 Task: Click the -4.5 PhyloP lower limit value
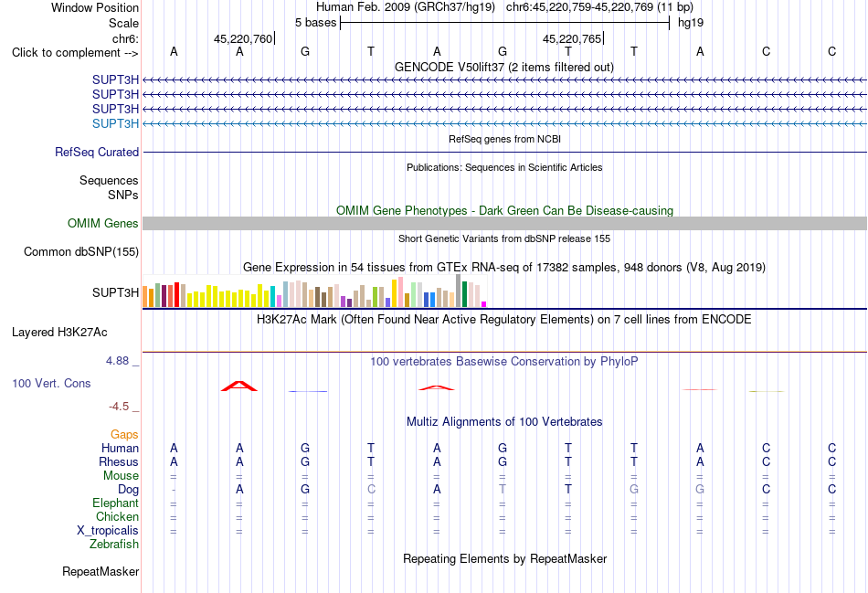coord(119,407)
